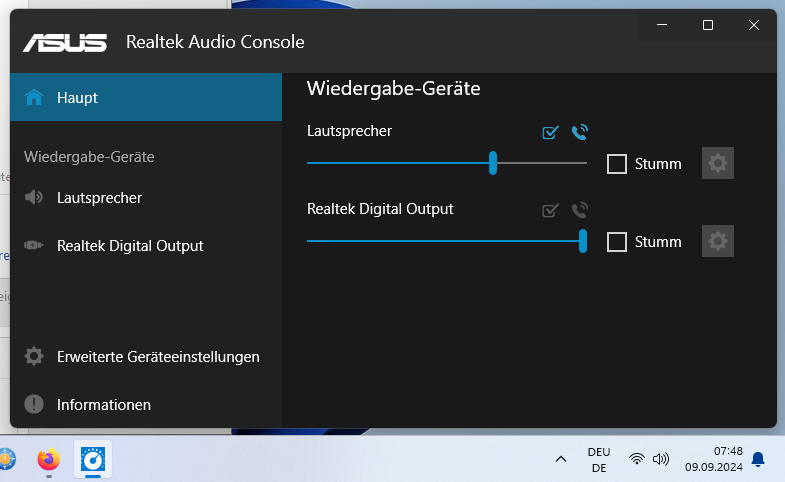Open Lautsprecher settings gear button

(x=717, y=163)
